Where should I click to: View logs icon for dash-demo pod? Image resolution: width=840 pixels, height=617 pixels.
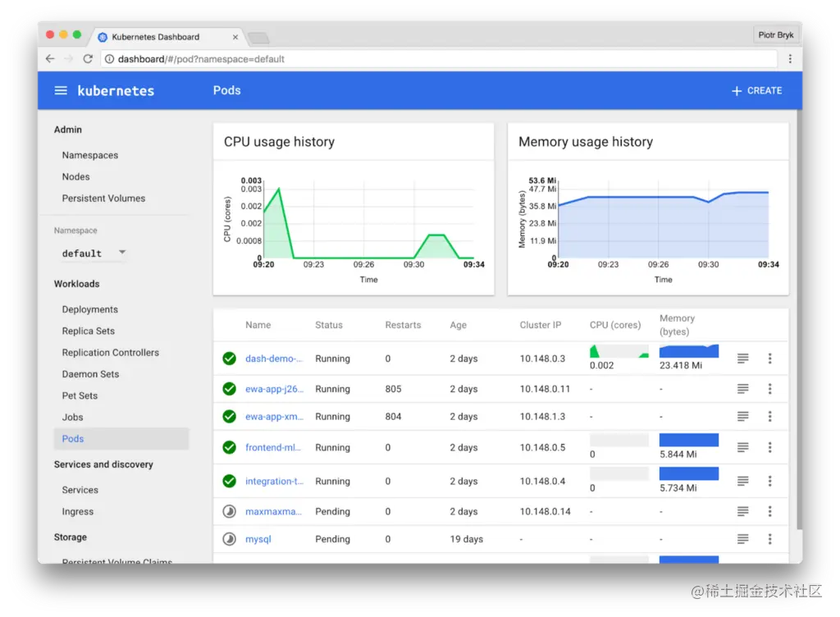[742, 359]
